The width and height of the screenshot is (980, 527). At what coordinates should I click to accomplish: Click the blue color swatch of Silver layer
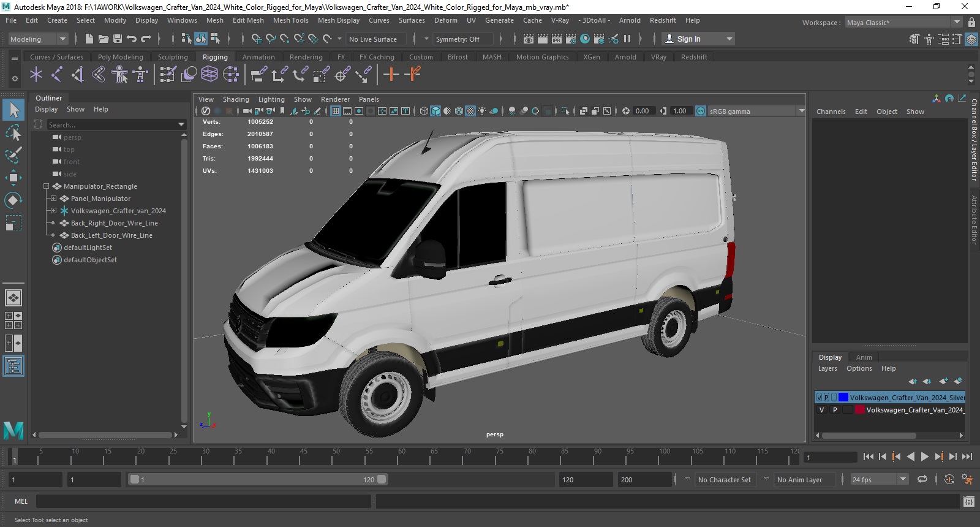tap(843, 398)
